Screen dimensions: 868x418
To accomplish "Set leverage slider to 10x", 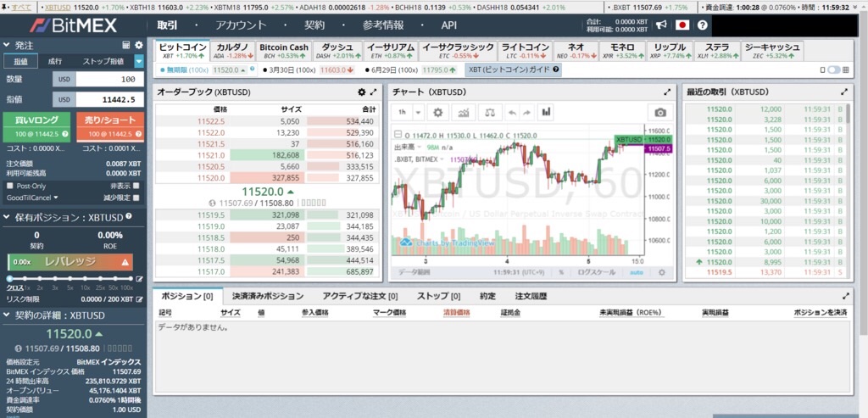I will click(x=85, y=278).
